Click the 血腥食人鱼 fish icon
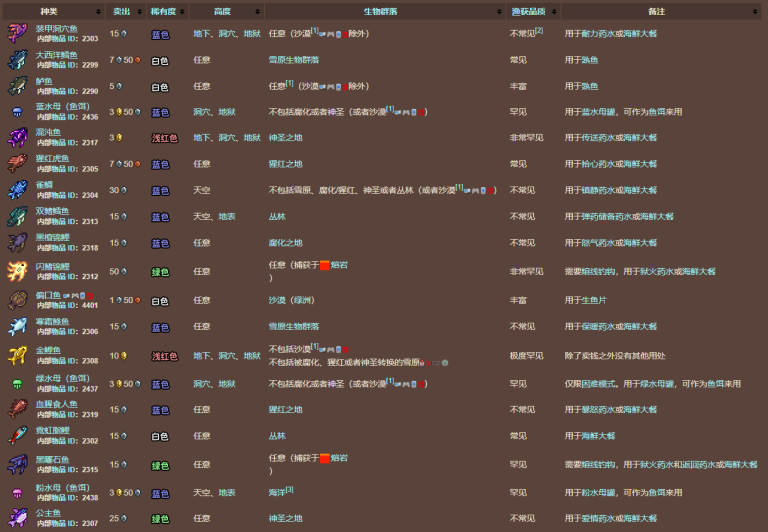The image size is (768, 532). 17,410
